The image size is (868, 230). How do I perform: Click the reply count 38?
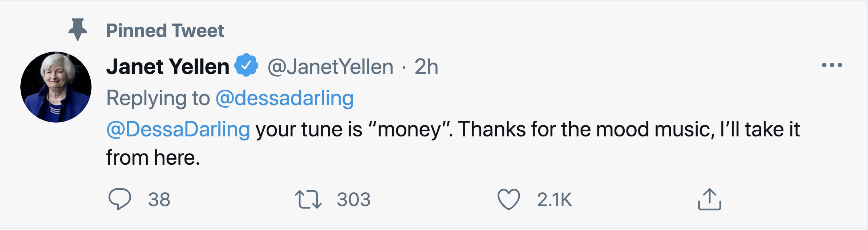click(159, 200)
